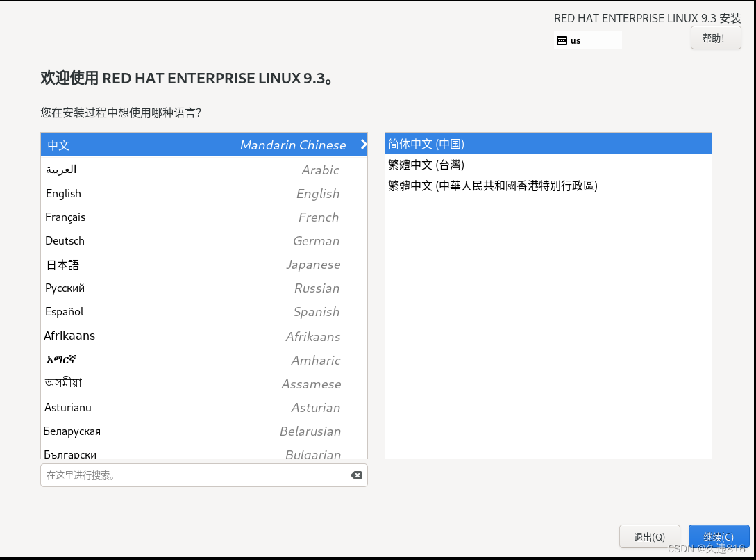
Task: Click the keyboard layout icon next to us
Action: 562,40
